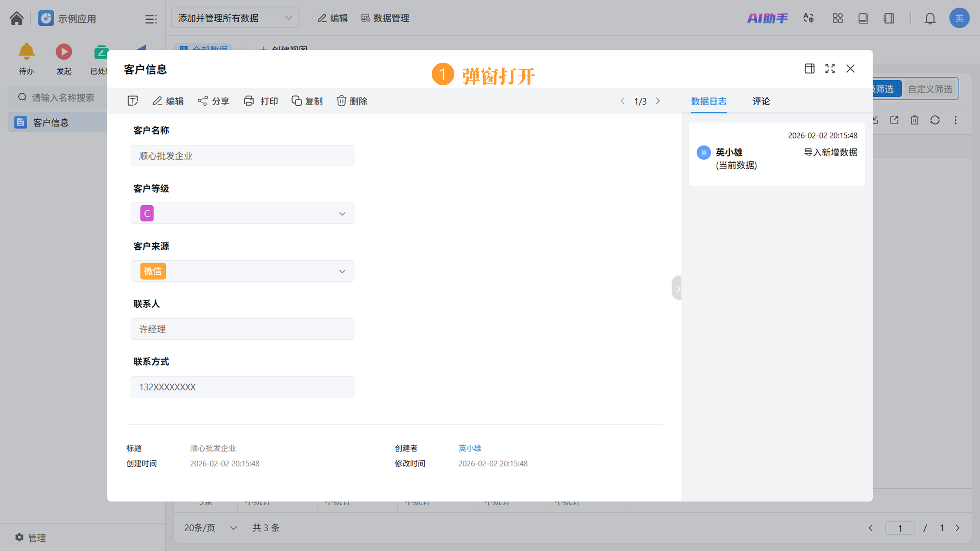Click the share icon in record toolbar
Screen dimensions: 980x551
coord(202,101)
